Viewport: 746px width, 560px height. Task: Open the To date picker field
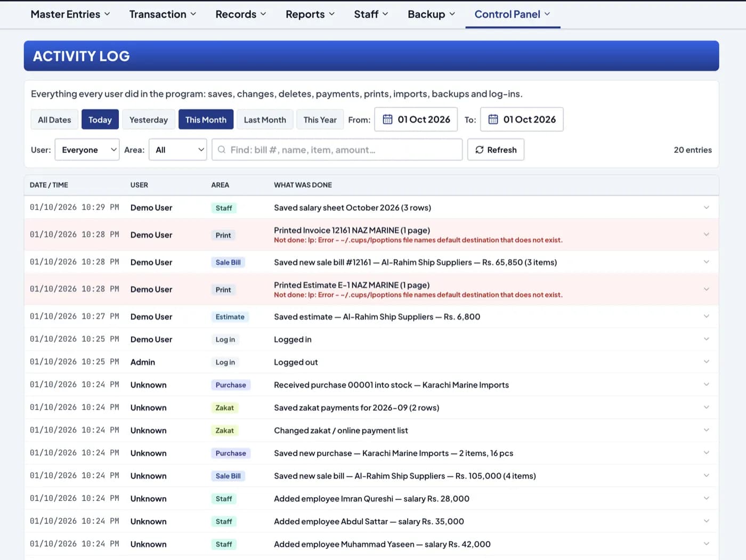[522, 119]
